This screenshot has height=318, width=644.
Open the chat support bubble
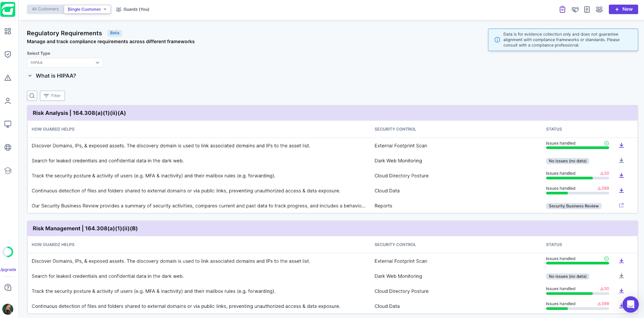click(x=631, y=304)
